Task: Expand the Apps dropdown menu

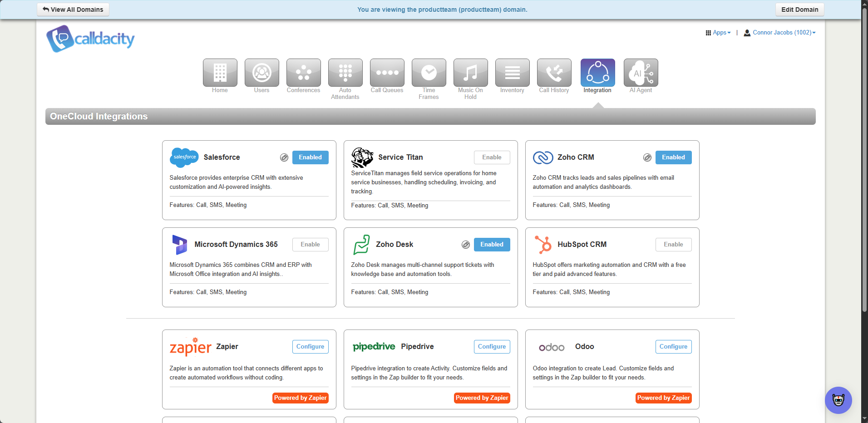Action: pos(718,33)
